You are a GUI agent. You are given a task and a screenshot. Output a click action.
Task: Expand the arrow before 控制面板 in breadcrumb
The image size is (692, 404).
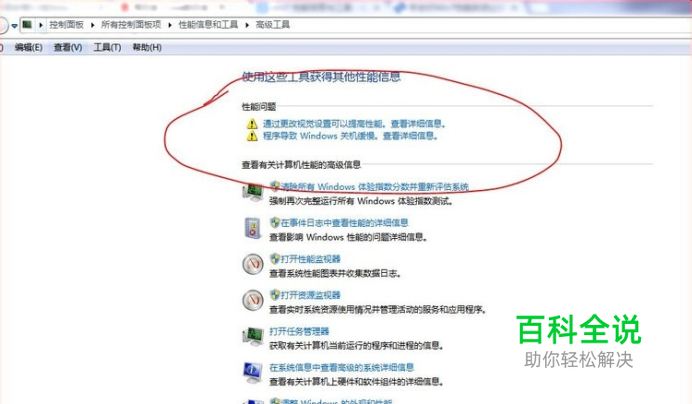pyautogui.click(x=41, y=25)
